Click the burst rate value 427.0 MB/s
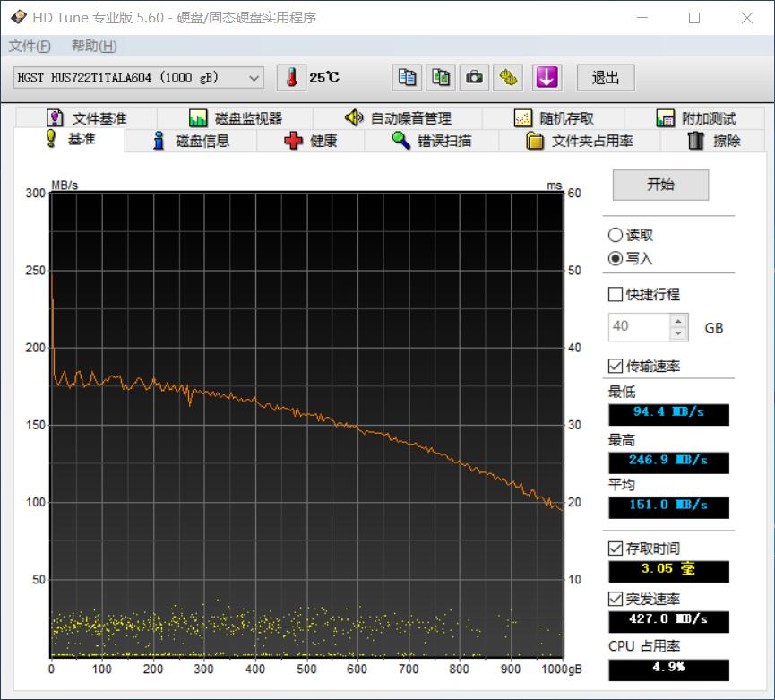Screen dimensions: 775x700 coord(668,621)
